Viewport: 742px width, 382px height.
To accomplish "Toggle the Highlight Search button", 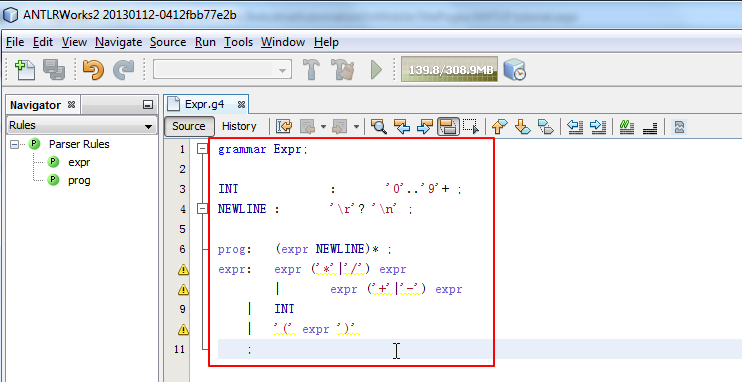I will click(x=448, y=126).
